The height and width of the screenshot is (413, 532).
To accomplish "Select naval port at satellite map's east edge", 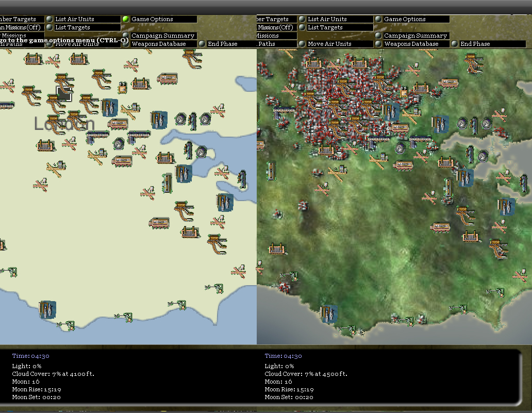I will [506, 207].
